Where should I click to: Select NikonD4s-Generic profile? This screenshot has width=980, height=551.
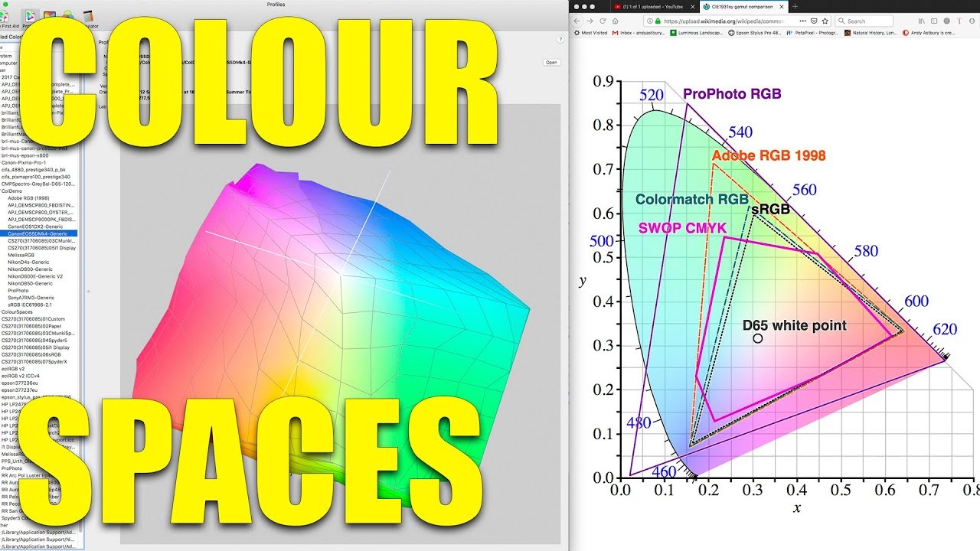30,262
